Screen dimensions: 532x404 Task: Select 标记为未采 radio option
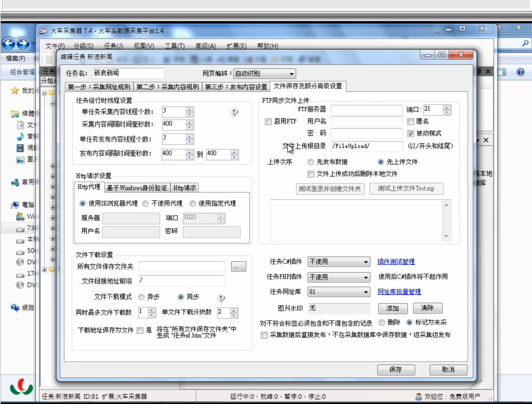tap(409, 322)
